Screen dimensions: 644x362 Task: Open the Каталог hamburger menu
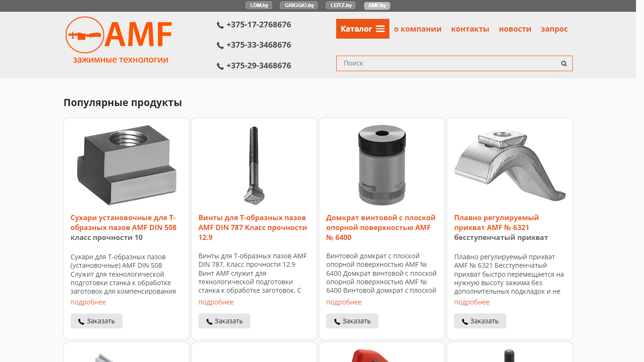(x=363, y=29)
